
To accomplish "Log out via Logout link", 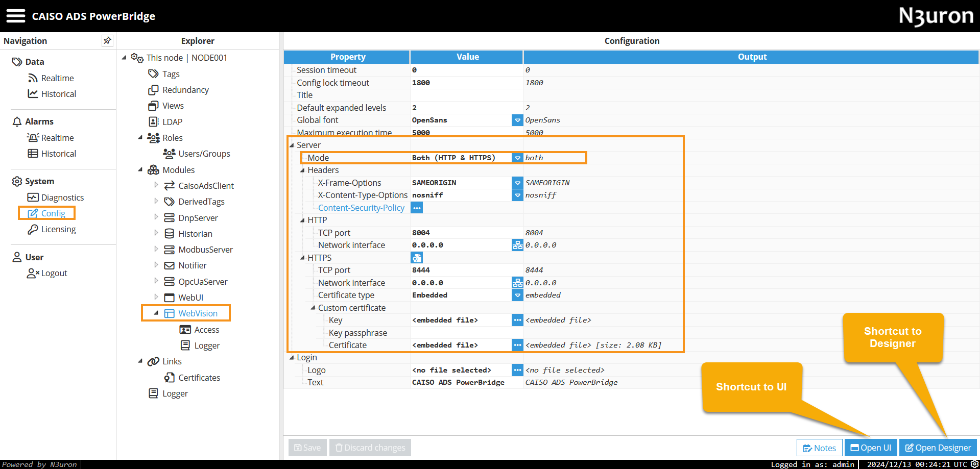I will click(x=47, y=273).
